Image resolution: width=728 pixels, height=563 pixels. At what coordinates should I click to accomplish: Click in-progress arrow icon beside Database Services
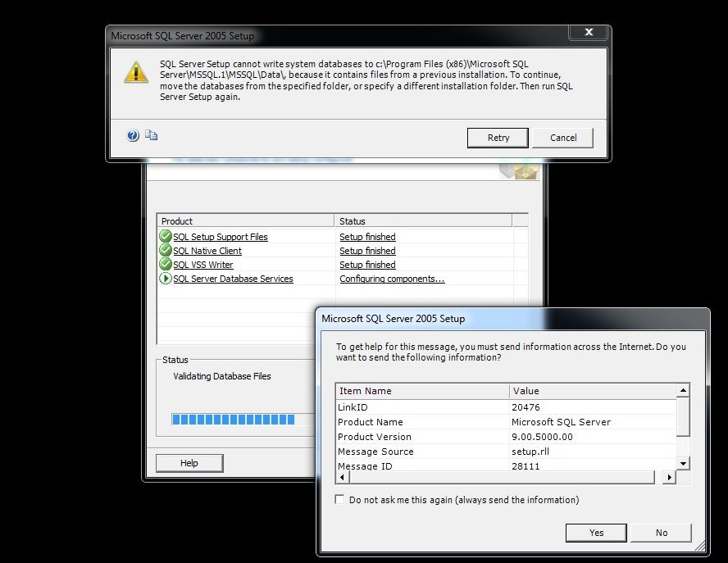tap(166, 278)
